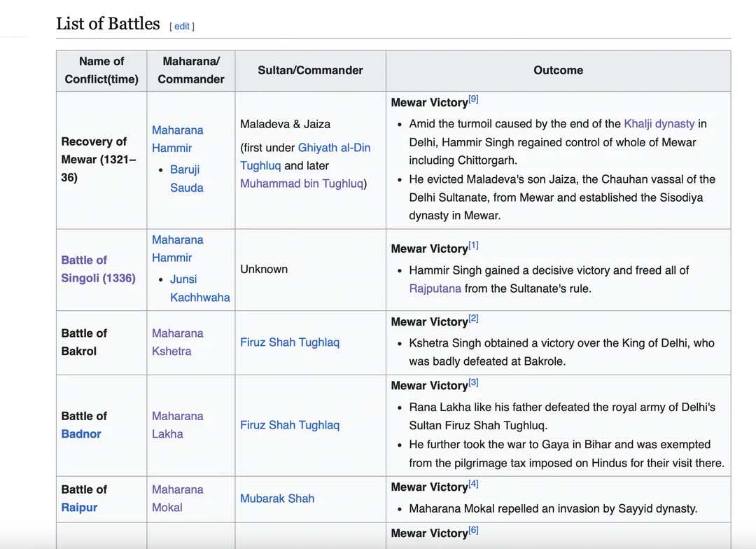Image resolution: width=756 pixels, height=549 pixels.
Task: Open the Battle of Singoli (1336) link
Action: coord(98,269)
